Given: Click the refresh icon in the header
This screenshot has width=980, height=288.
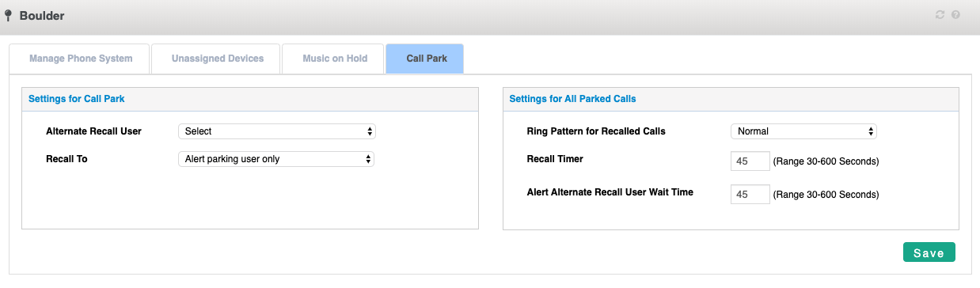Looking at the screenshot, I should coord(940,15).
